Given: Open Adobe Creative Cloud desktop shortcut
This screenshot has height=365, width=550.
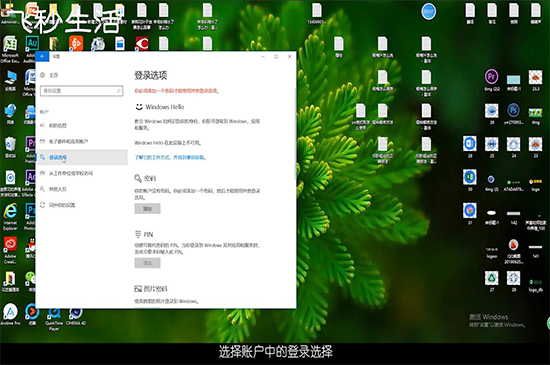Looking at the screenshot, I should [x=10, y=250].
